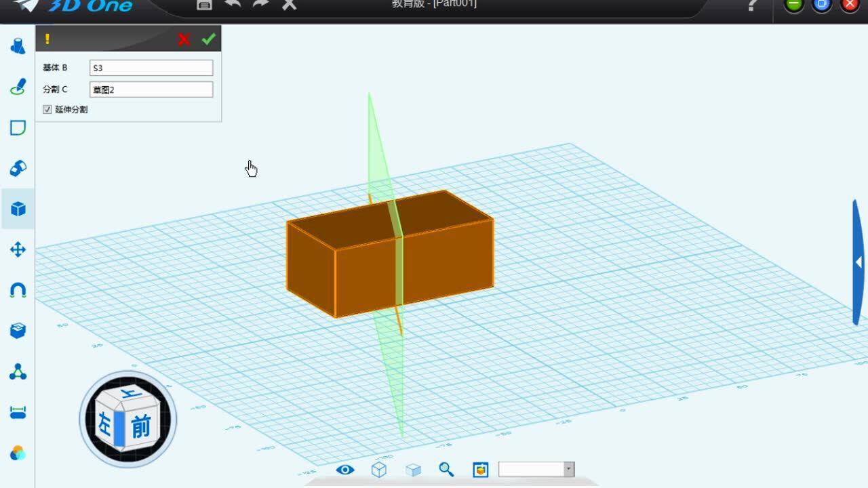868x488 pixels.
Task: Toggle the 延伸分割 checkbox
Action: 47,109
